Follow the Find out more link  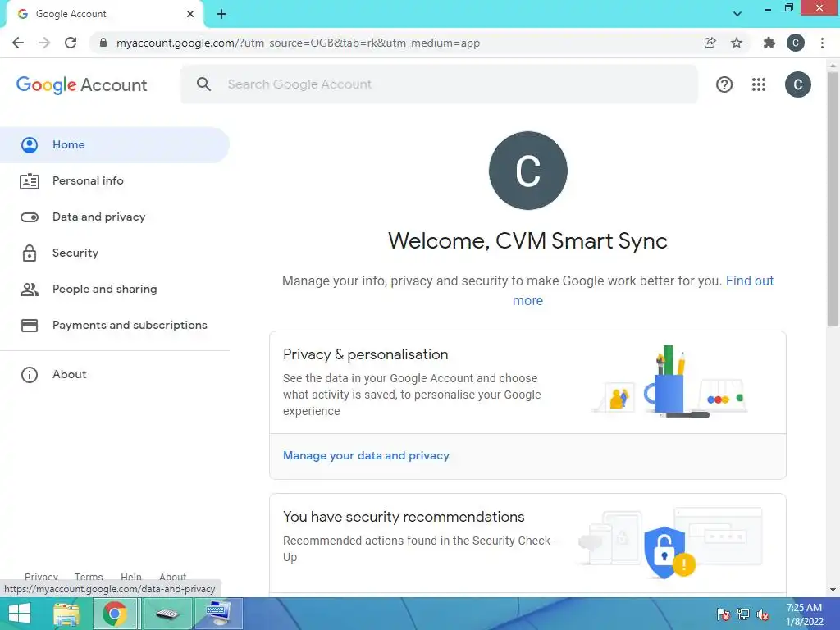(750, 281)
